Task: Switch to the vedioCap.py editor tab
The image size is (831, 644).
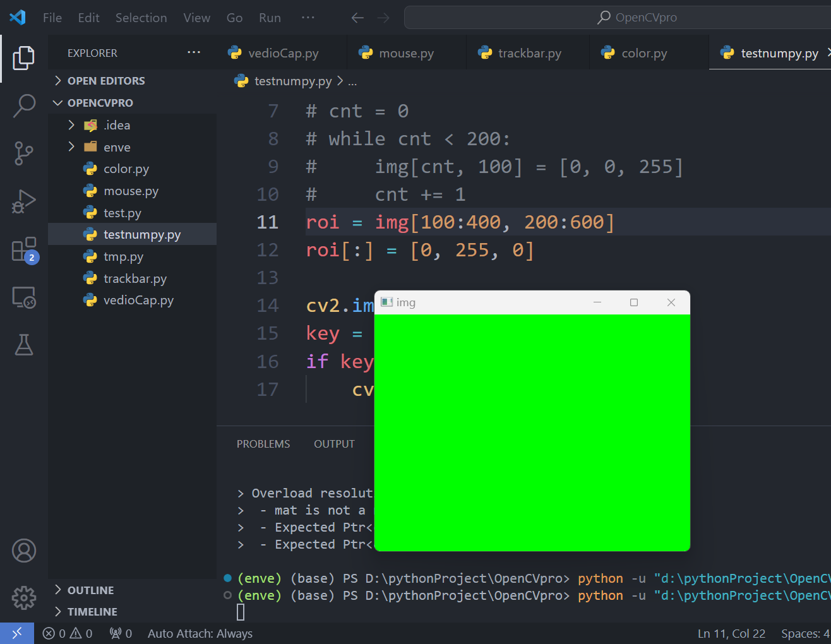Action: [282, 53]
